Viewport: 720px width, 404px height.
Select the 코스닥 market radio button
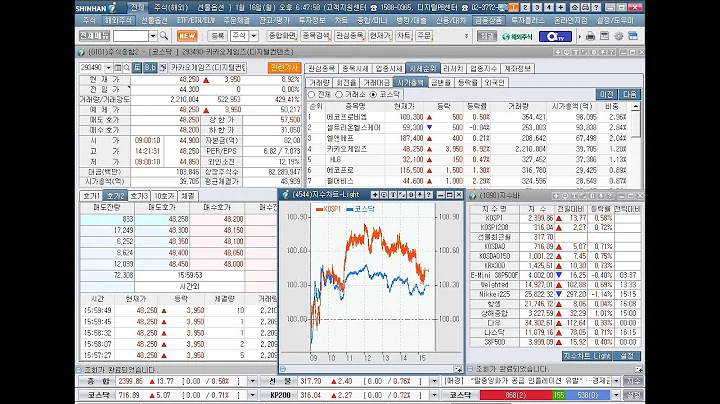pos(373,95)
